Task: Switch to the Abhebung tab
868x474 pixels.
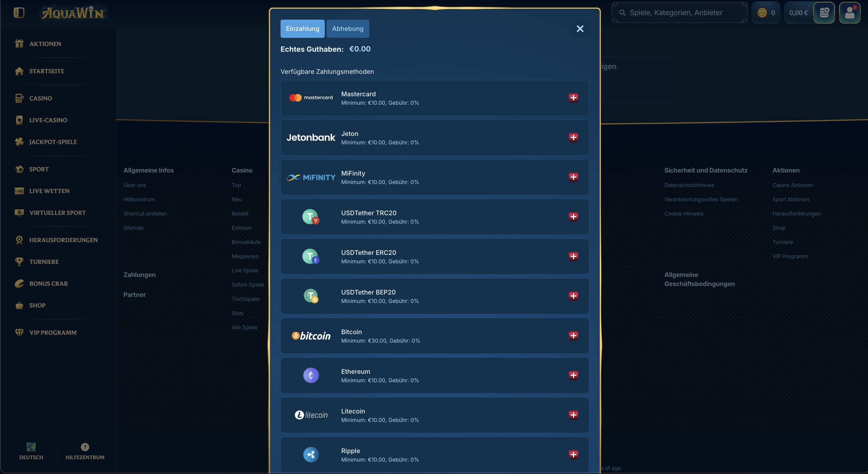Action: pos(348,29)
